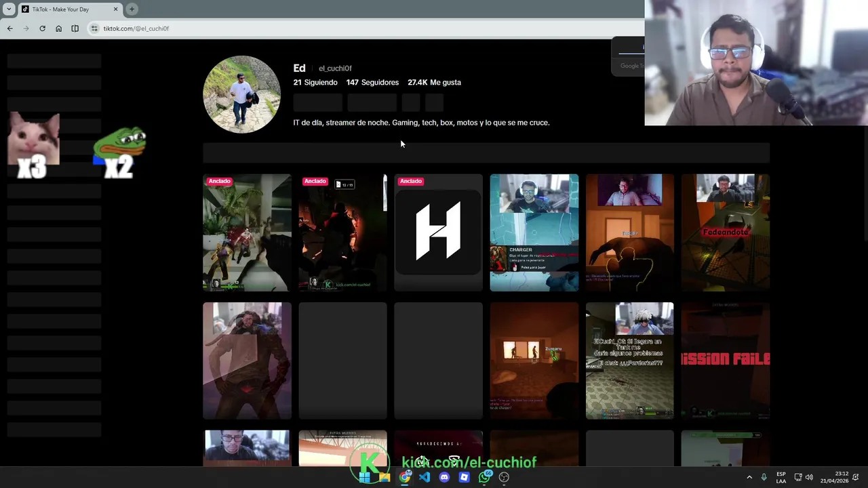Viewport: 868px width, 488px height.
Task: Open WhatsApp from the taskbar
Action: 484,477
